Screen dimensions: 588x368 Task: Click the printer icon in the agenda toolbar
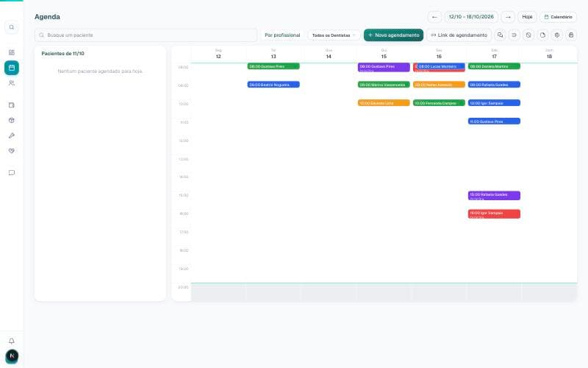pos(571,35)
